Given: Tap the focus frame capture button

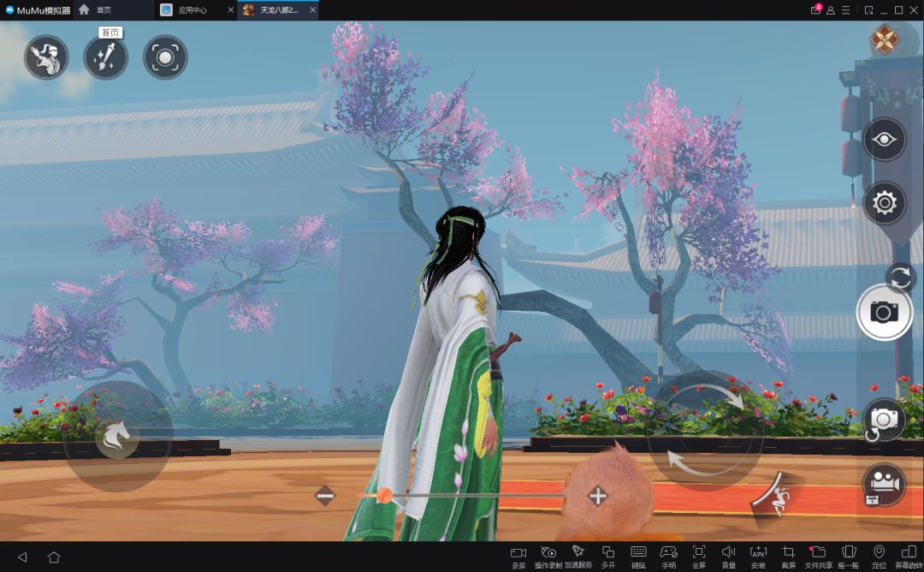Looking at the screenshot, I should pyautogui.click(x=166, y=57).
